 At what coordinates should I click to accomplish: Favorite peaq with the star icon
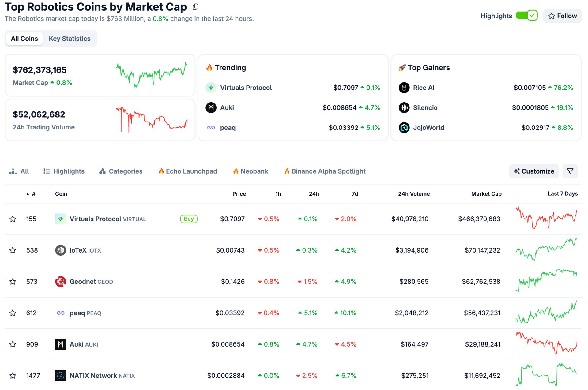13,313
